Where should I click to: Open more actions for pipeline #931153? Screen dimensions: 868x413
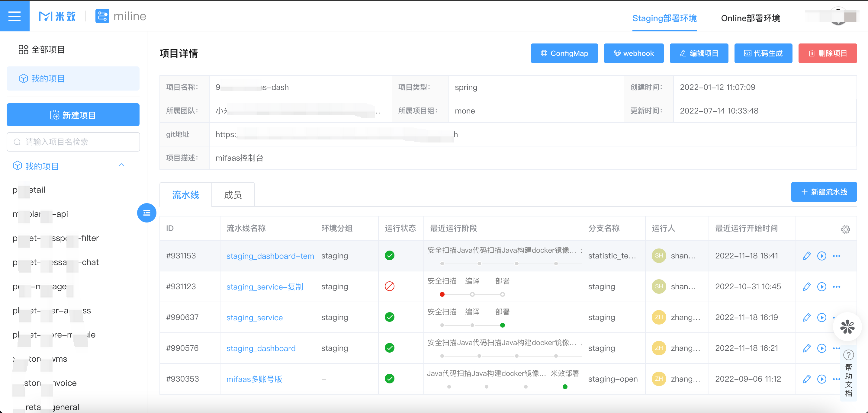click(x=836, y=256)
